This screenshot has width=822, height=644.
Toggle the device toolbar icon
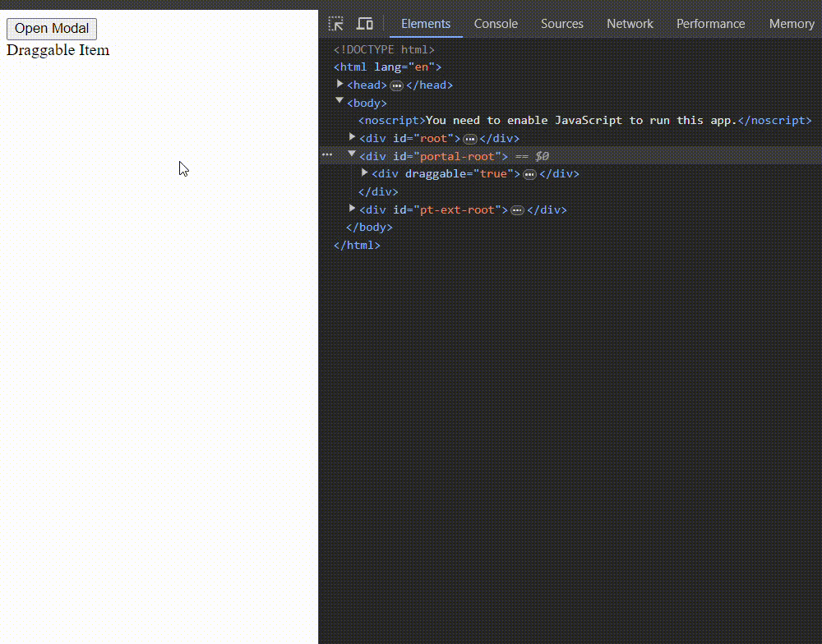[365, 24]
